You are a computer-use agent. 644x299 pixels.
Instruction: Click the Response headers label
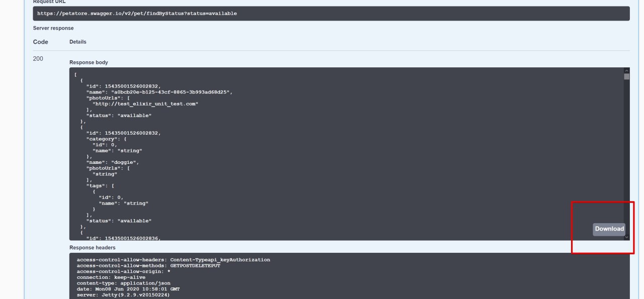tap(93, 248)
